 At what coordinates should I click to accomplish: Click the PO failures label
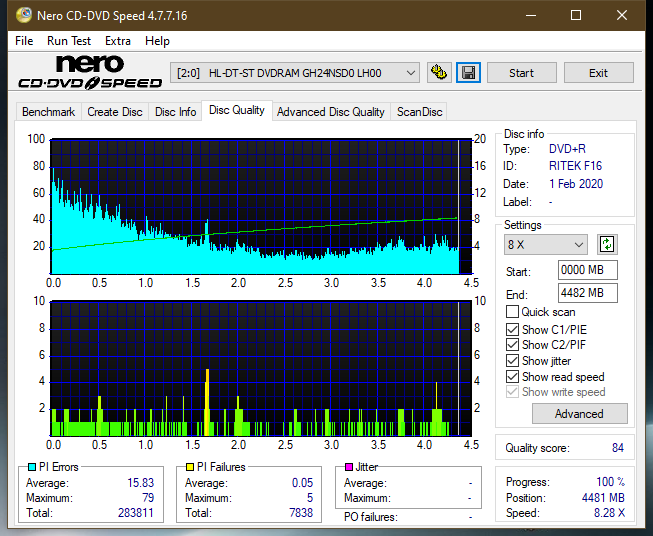click(371, 517)
